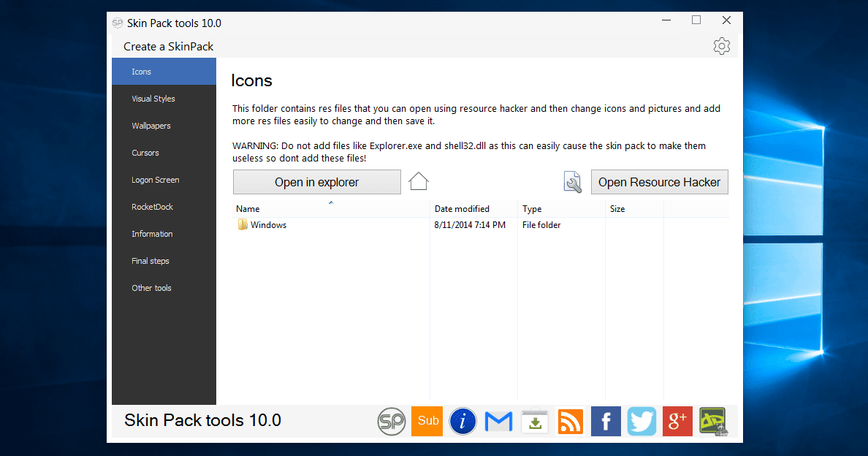Click the download box icon
This screenshot has width=868, height=456.
pyautogui.click(x=535, y=422)
